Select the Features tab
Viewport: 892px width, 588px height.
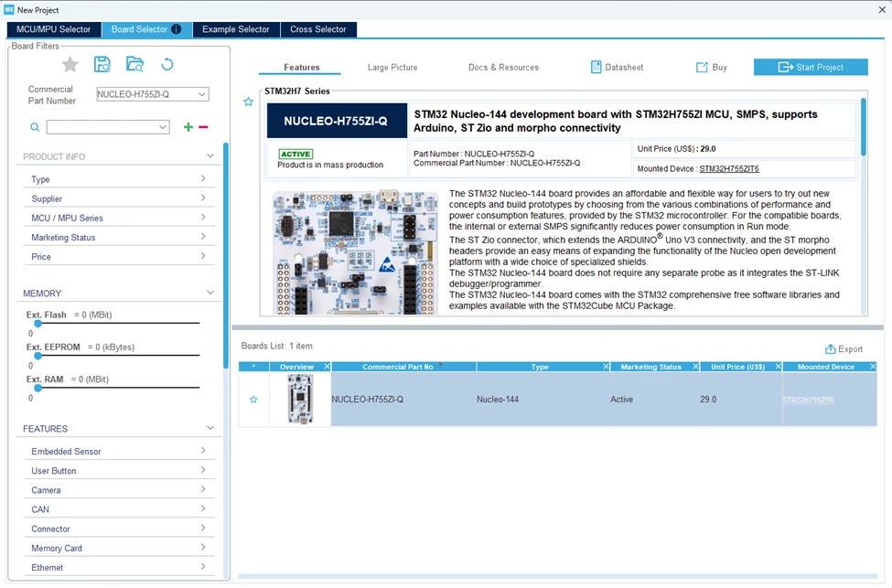[302, 67]
